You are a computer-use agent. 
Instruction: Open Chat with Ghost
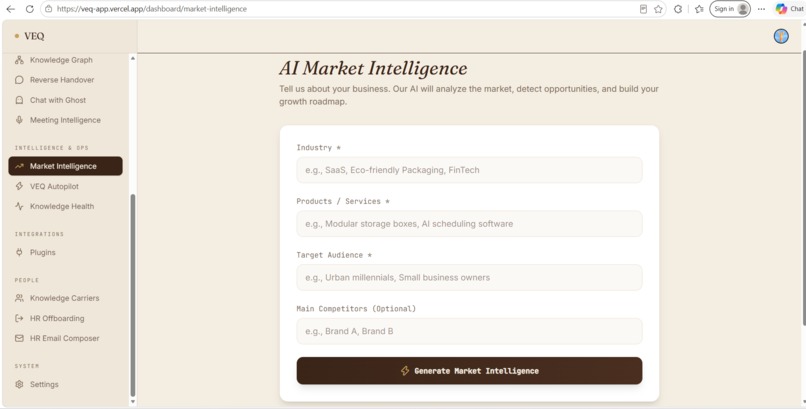(58, 100)
